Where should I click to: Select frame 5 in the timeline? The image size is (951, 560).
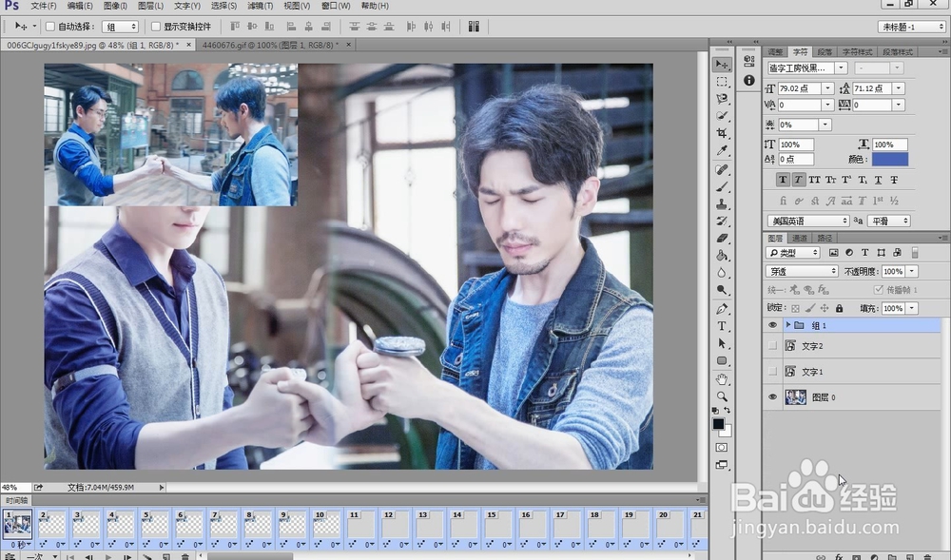[x=154, y=524]
